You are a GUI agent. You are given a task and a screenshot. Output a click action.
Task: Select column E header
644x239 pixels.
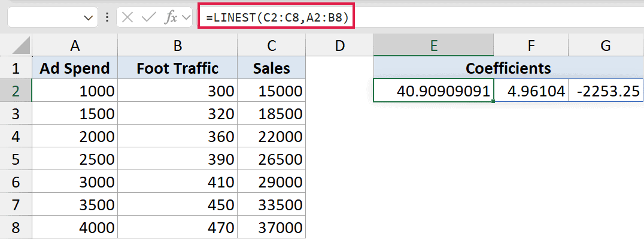(434, 46)
